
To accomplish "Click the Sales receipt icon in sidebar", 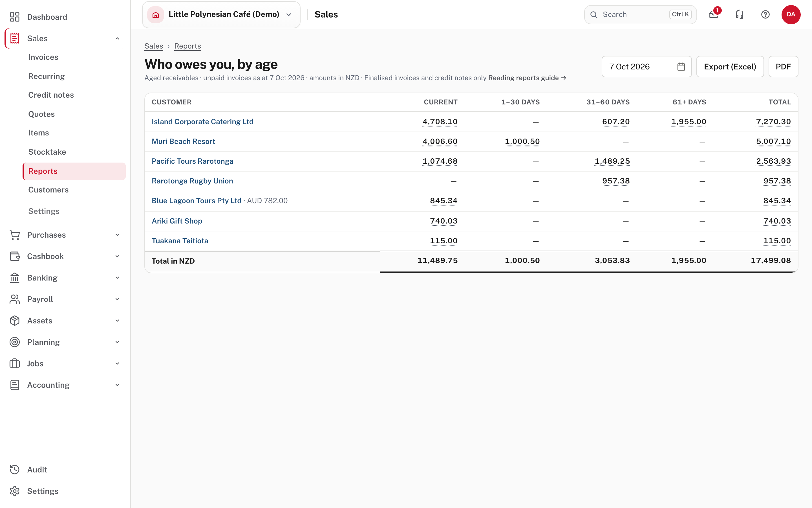I will [x=14, y=38].
